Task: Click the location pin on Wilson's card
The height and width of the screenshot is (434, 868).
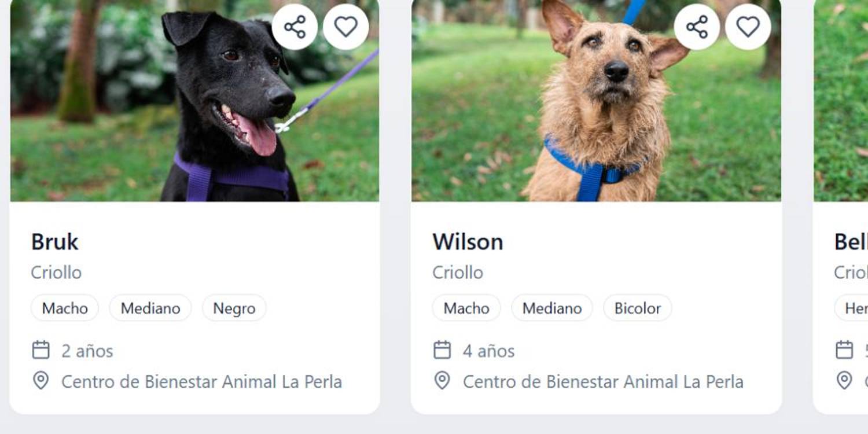Action: click(442, 381)
